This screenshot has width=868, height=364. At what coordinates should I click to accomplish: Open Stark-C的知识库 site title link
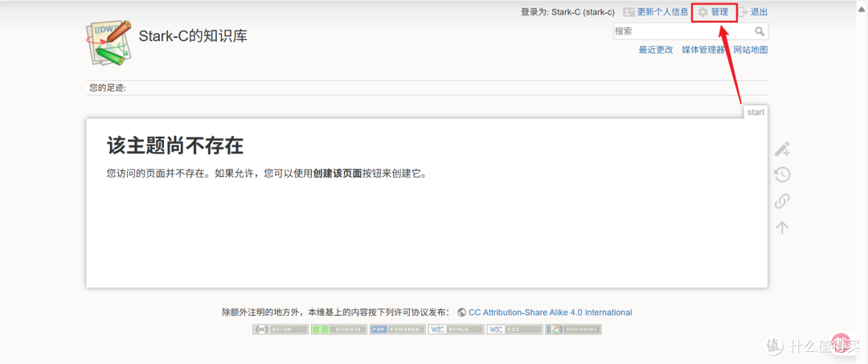[193, 36]
